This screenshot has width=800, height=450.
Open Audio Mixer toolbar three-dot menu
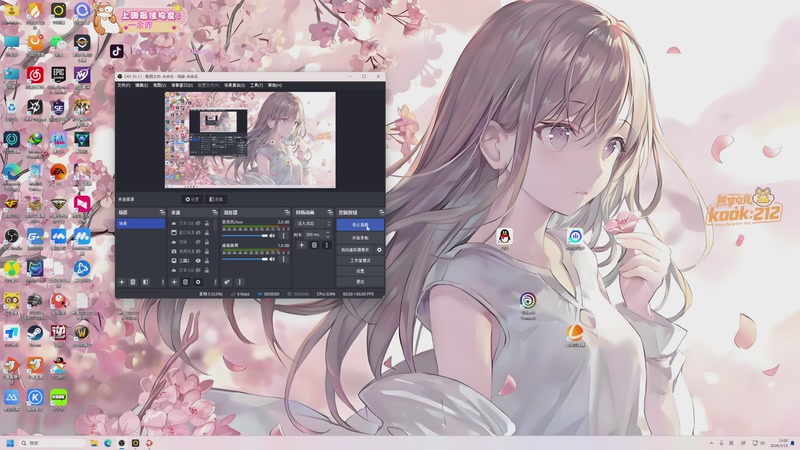click(239, 282)
